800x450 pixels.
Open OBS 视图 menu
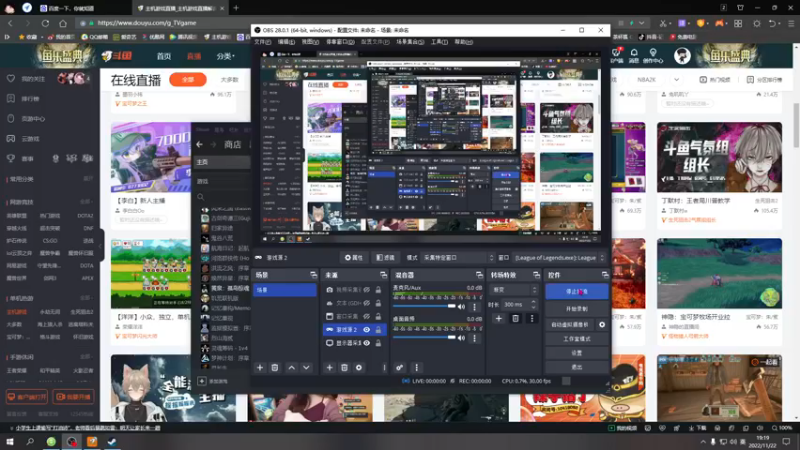[x=310, y=42]
